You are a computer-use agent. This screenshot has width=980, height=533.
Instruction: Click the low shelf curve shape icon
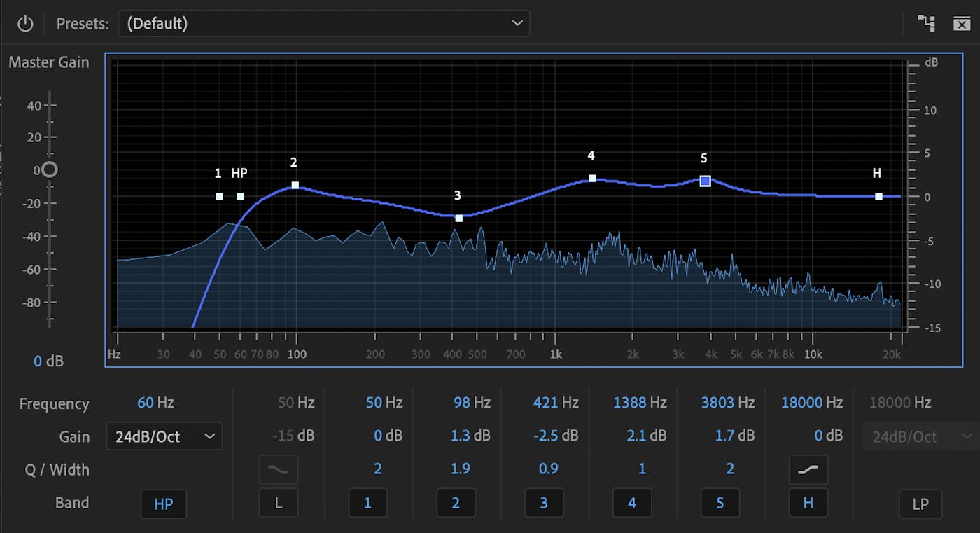279,470
